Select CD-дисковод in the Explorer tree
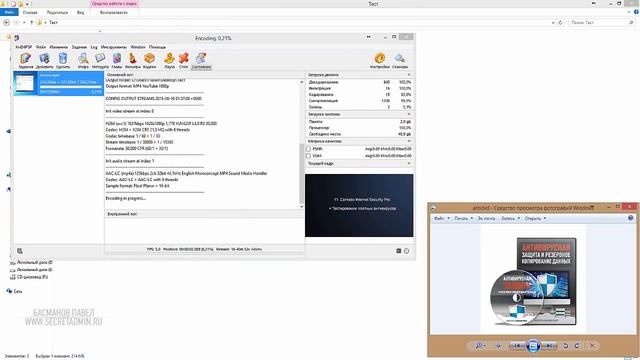The width and height of the screenshot is (640, 360). (29, 277)
